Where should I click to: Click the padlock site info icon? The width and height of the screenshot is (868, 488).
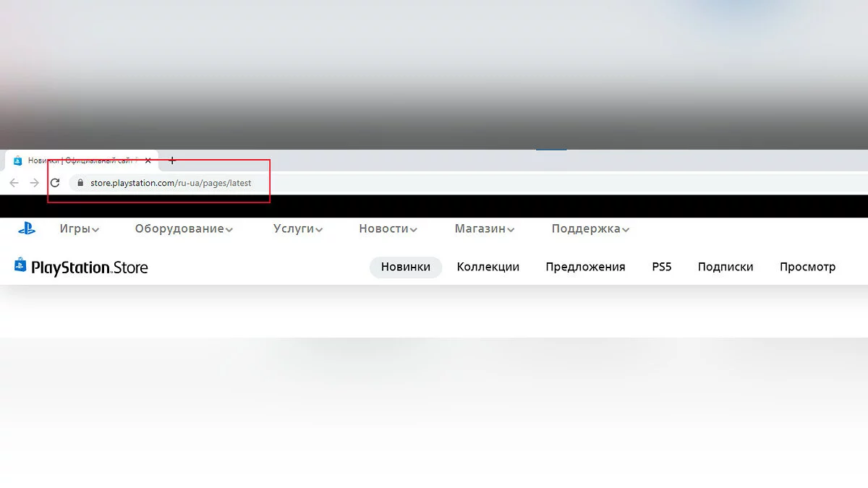pos(80,183)
